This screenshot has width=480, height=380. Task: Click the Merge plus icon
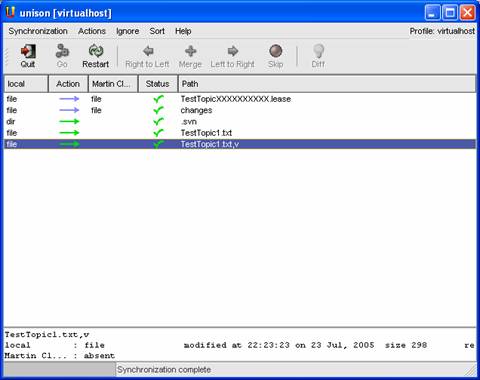tap(190, 51)
